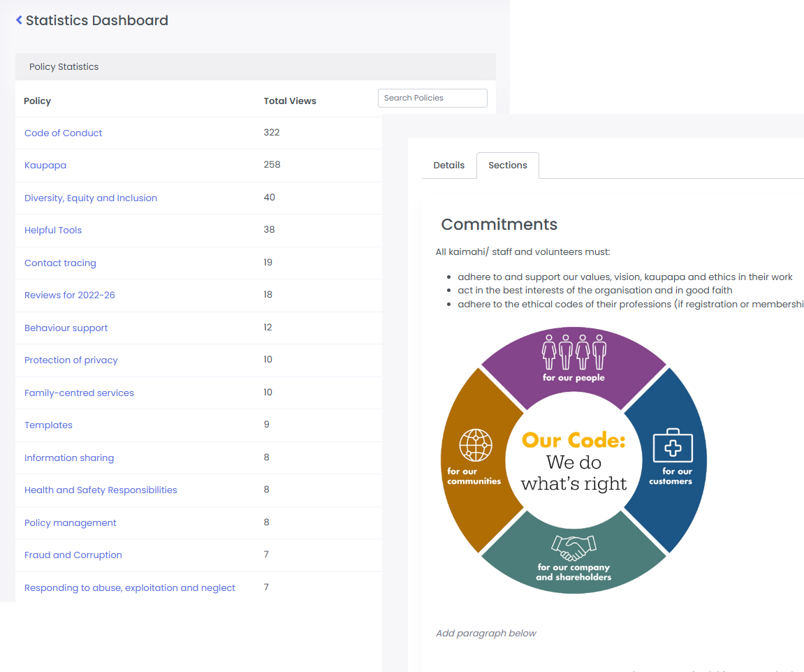Click the back chevron beside Statistics Dashboard
Viewport: 804px width, 672px height.
[x=19, y=20]
